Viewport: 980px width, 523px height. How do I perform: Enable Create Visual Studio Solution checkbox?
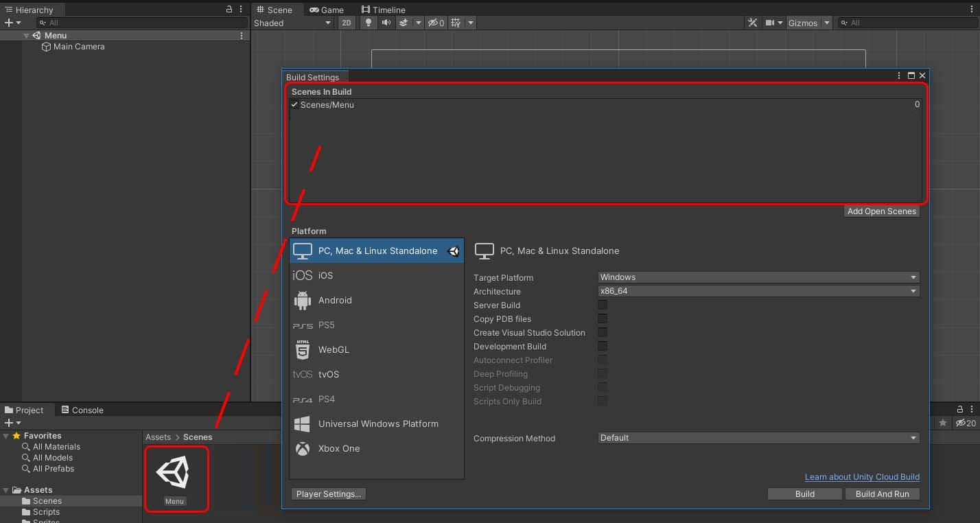pyautogui.click(x=603, y=332)
